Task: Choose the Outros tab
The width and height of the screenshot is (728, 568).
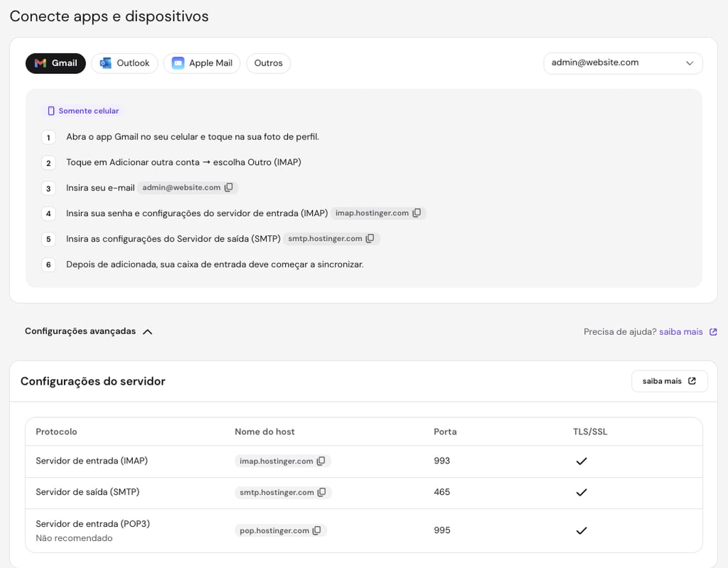Action: [x=268, y=63]
